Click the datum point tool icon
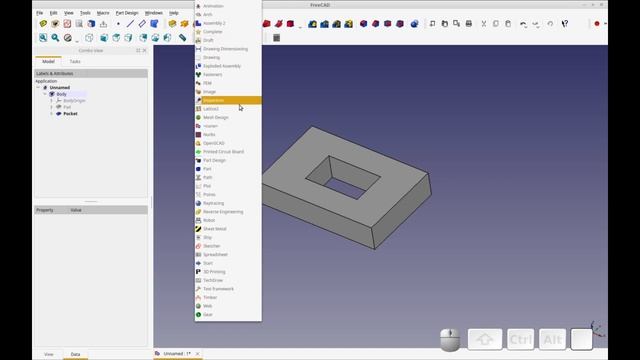 pyautogui.click(x=118, y=24)
